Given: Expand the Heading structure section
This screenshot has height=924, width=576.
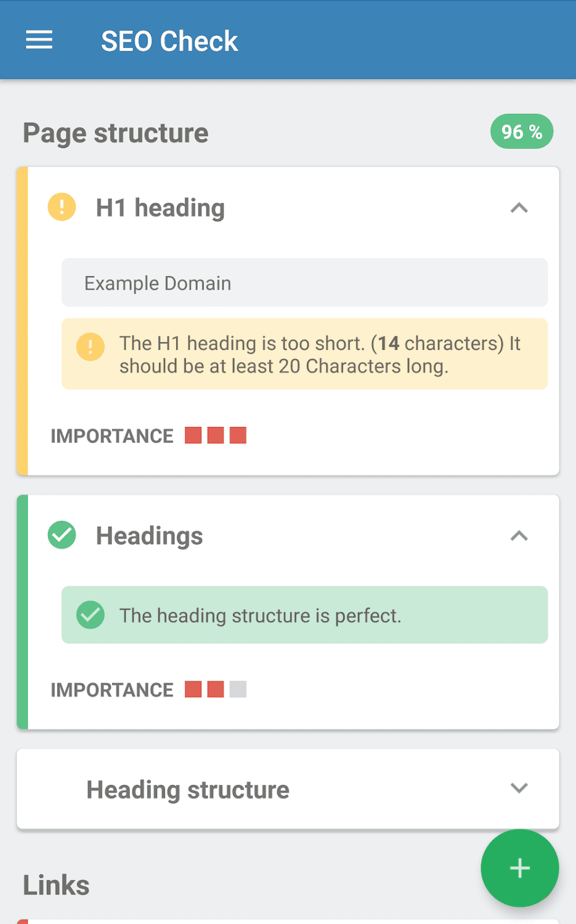Looking at the screenshot, I should pos(519,788).
